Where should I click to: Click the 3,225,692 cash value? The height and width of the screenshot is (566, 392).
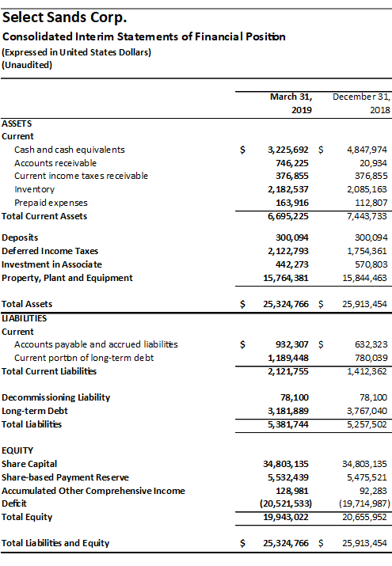pyautogui.click(x=287, y=150)
